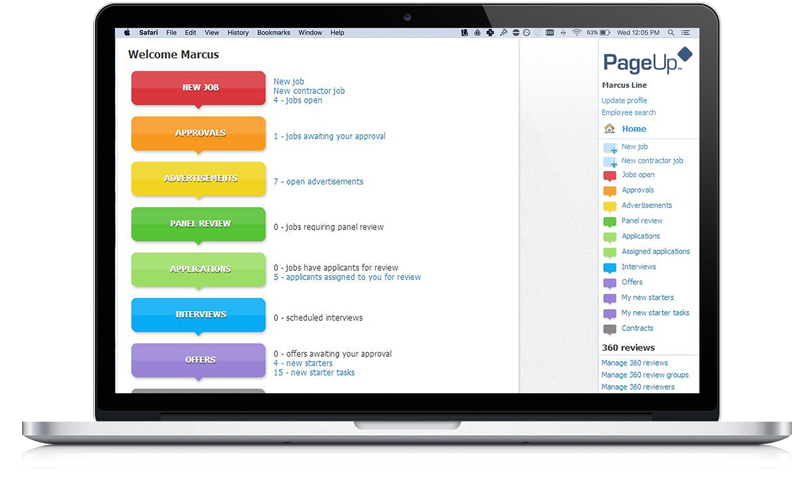The image size is (812, 480).
Task: Open sidebar 'Advertisements' text link
Action: coord(647,205)
